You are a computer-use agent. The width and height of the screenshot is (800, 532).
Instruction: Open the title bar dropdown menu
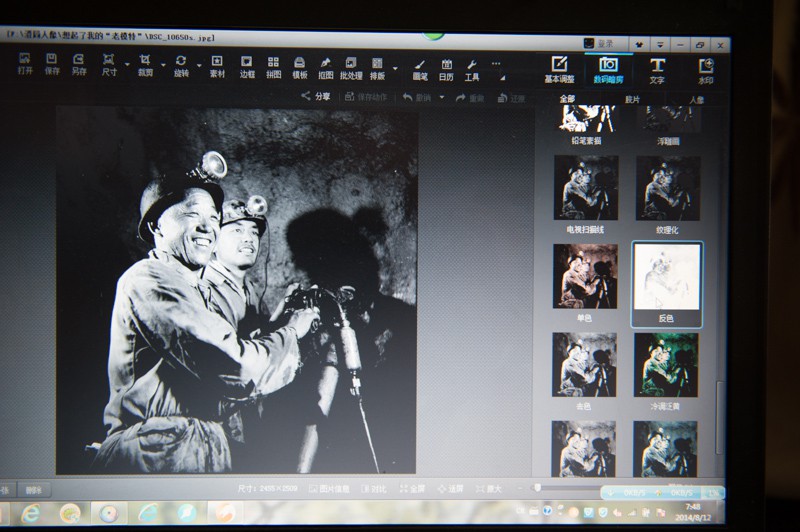click(x=660, y=45)
